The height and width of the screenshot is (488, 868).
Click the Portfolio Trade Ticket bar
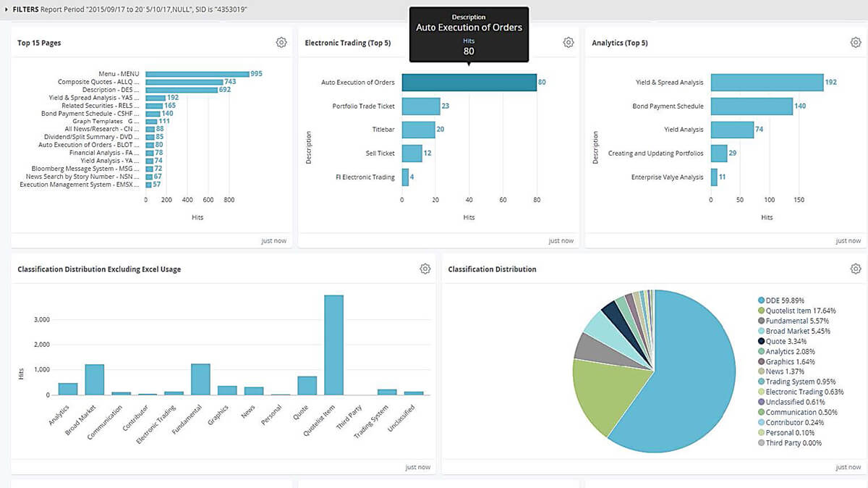tap(422, 105)
